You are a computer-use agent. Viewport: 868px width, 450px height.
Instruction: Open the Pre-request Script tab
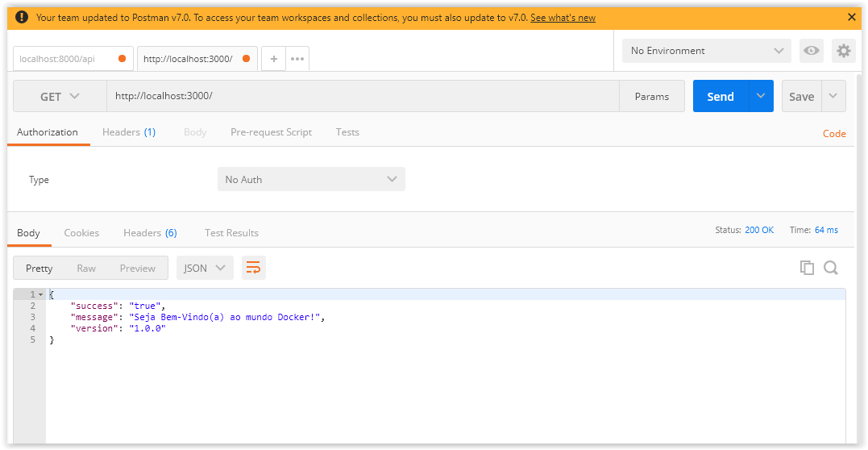272,132
